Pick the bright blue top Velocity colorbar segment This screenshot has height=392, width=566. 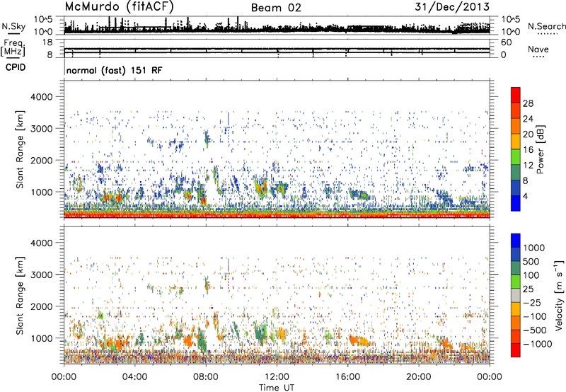coord(516,241)
